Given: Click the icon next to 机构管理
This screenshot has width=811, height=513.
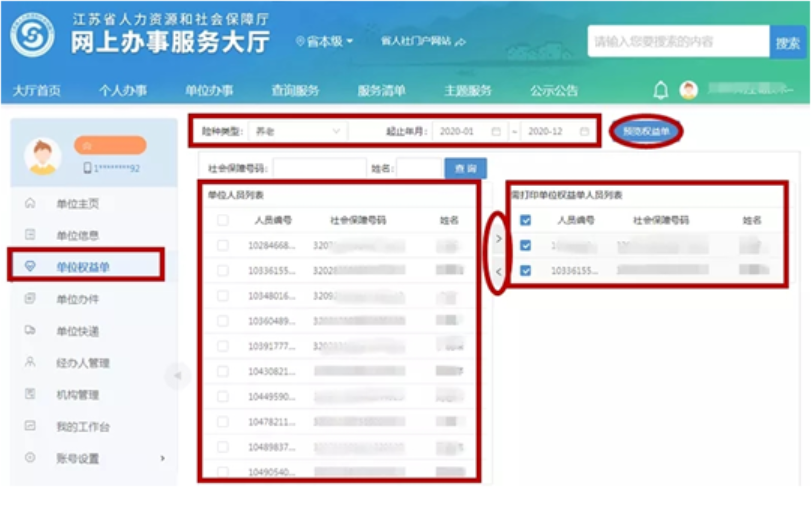Looking at the screenshot, I should (x=30, y=394).
